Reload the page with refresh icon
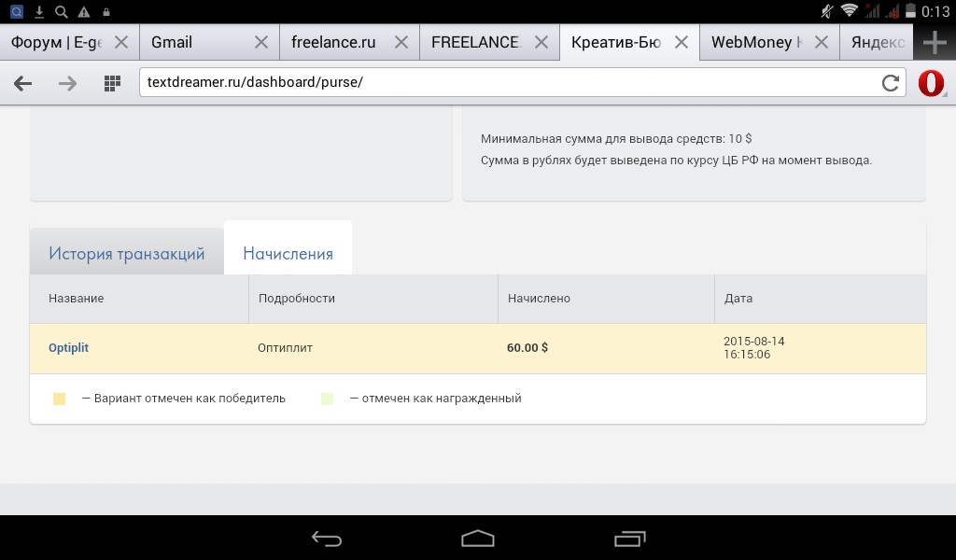This screenshot has width=956, height=560. coord(890,83)
